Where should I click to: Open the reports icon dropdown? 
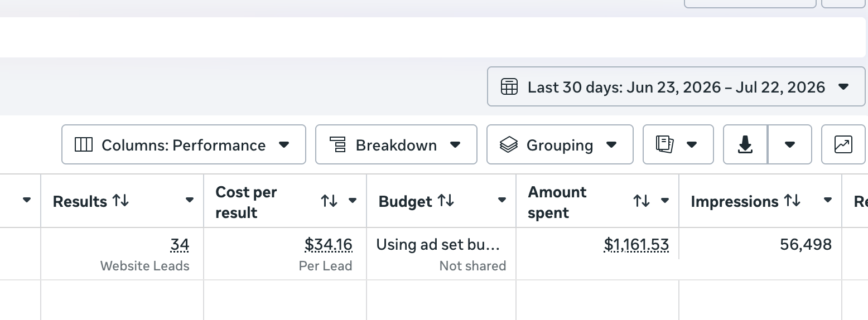point(678,145)
